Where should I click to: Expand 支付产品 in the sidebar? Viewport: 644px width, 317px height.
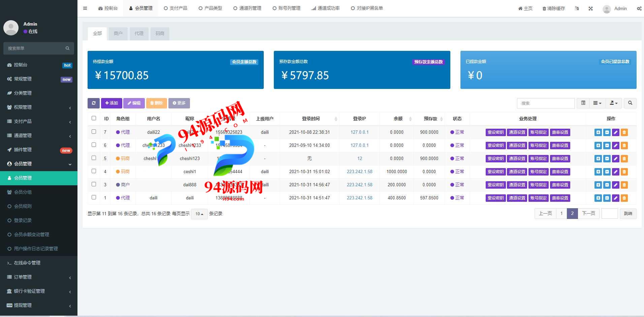pyautogui.click(x=39, y=121)
